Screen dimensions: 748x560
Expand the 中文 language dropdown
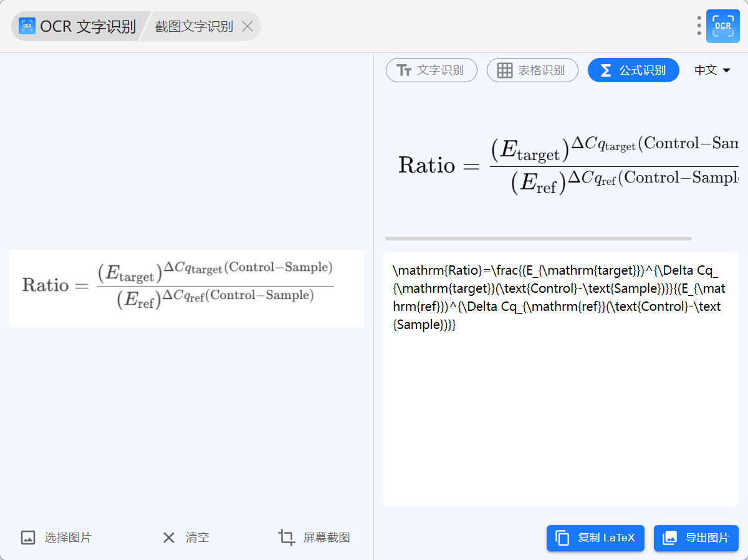[x=712, y=70]
